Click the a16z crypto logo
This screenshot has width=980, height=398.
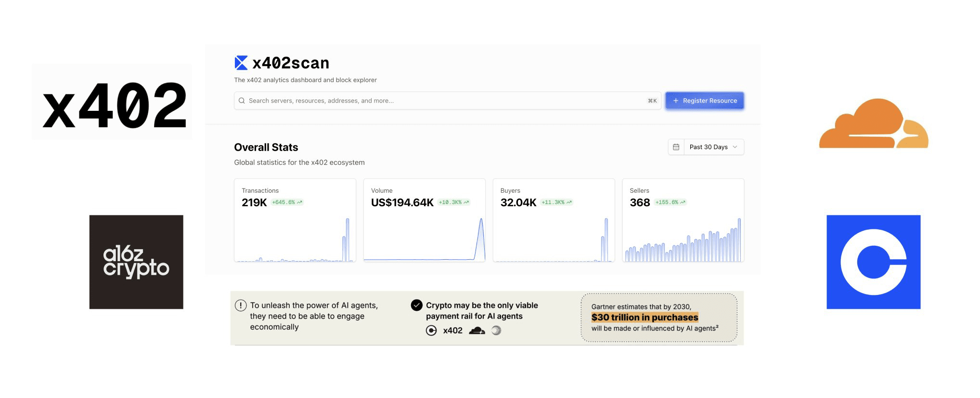coord(136,262)
